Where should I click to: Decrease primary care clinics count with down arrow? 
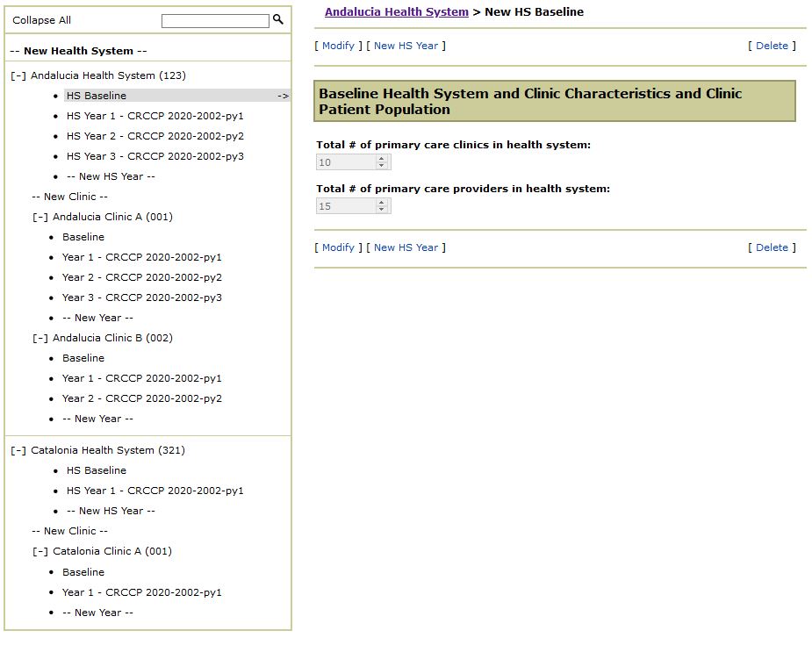(x=382, y=166)
